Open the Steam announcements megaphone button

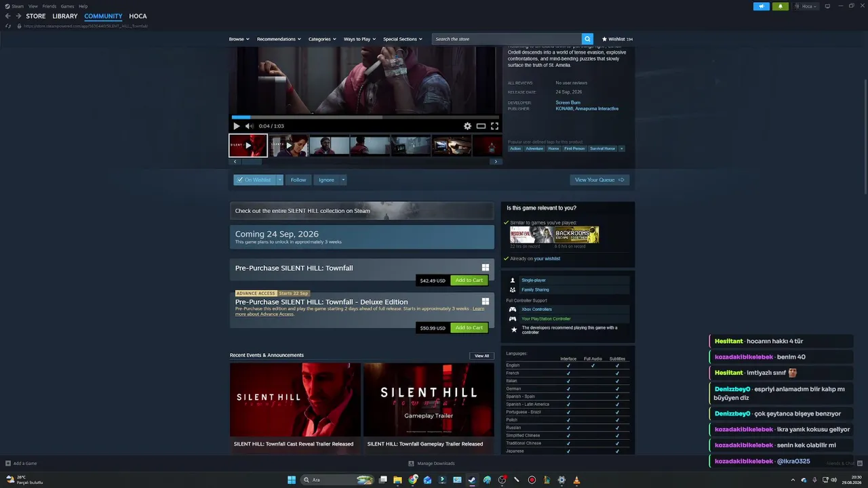761,6
